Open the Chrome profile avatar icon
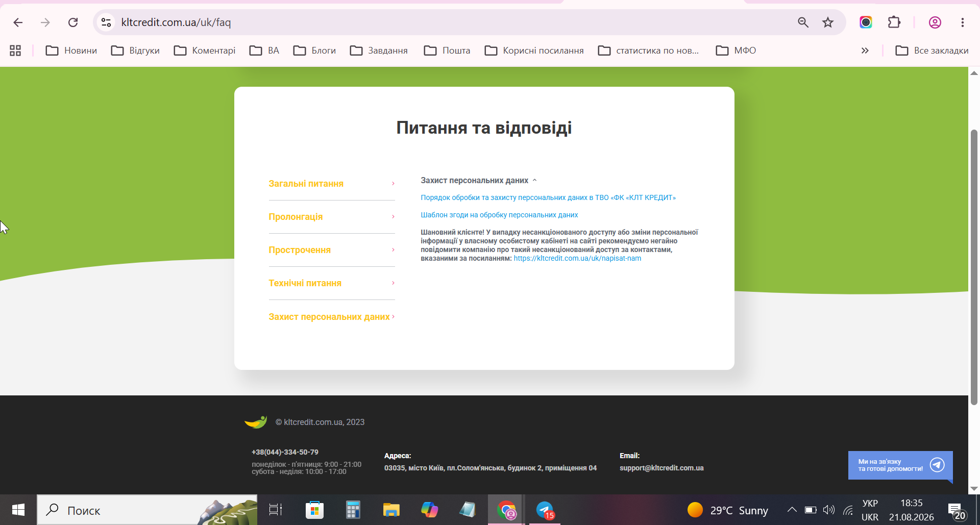The image size is (980, 525). click(935, 22)
